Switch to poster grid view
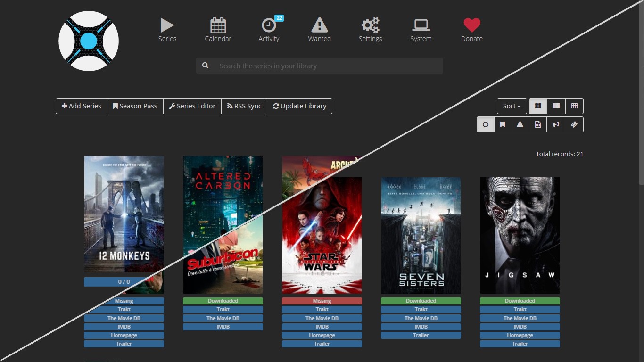The height and width of the screenshot is (362, 644). click(x=538, y=106)
